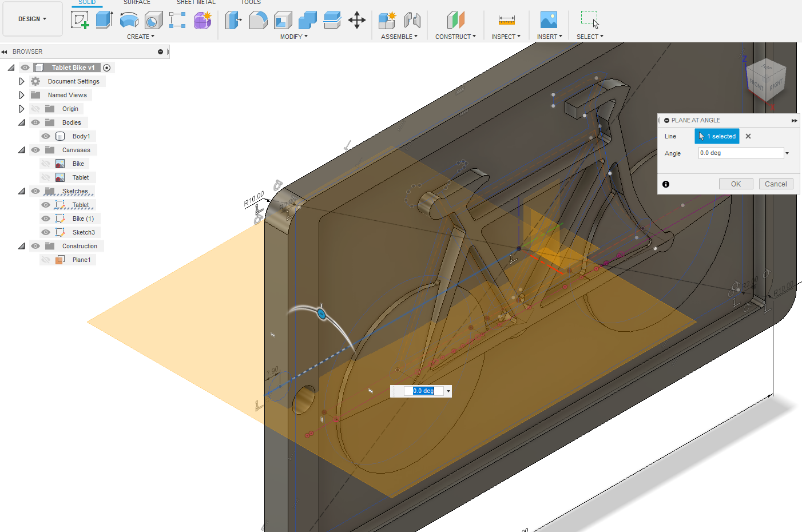This screenshot has height=532, width=802.
Task: Click the info icon in Plane at Angle dialog
Action: pos(666,184)
